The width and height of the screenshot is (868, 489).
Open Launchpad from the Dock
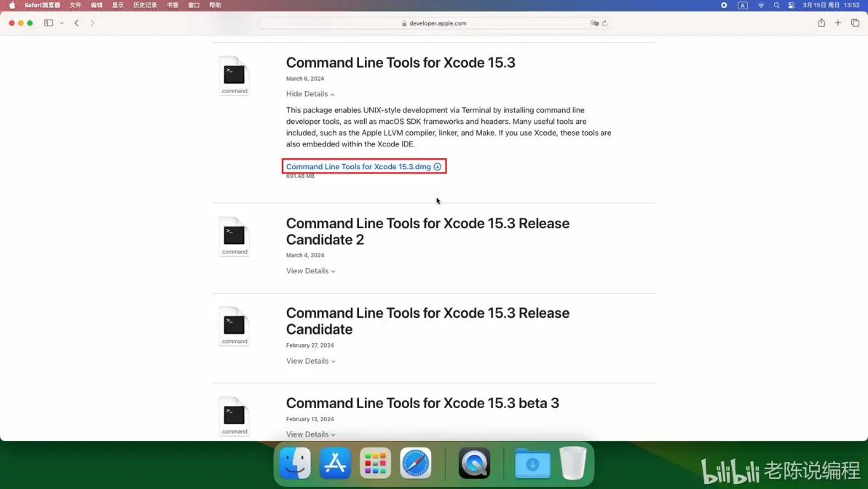click(x=375, y=463)
